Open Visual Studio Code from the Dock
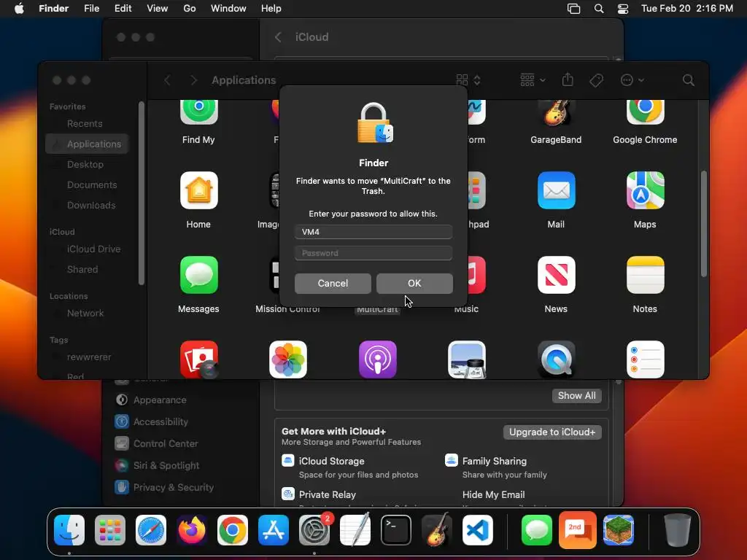Image resolution: width=747 pixels, height=560 pixels. coord(478,530)
